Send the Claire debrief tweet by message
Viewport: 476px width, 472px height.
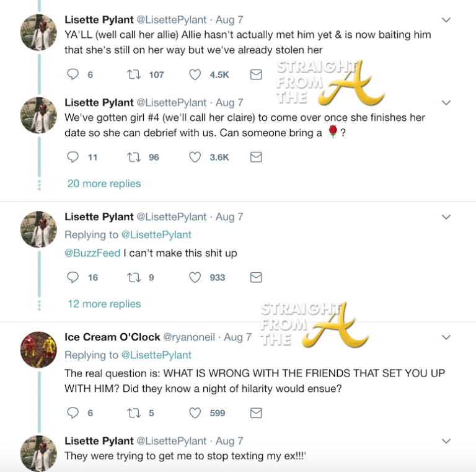[255, 158]
